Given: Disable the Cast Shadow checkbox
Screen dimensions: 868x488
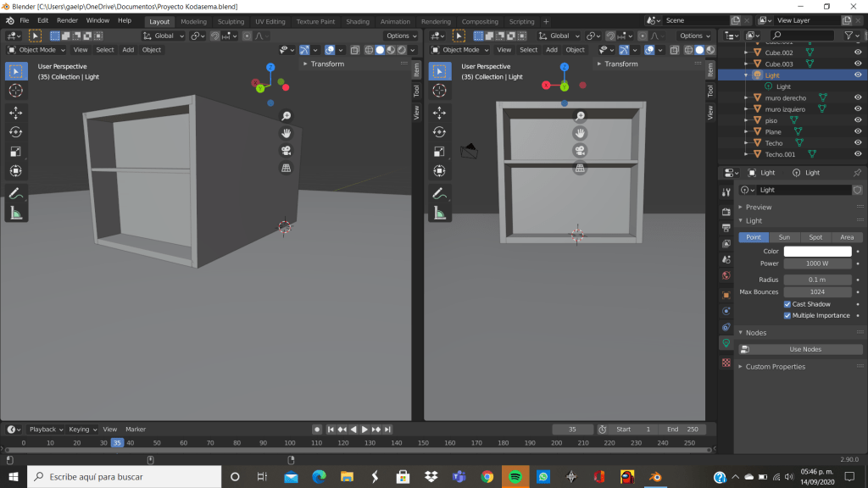Looking at the screenshot, I should click(x=787, y=304).
